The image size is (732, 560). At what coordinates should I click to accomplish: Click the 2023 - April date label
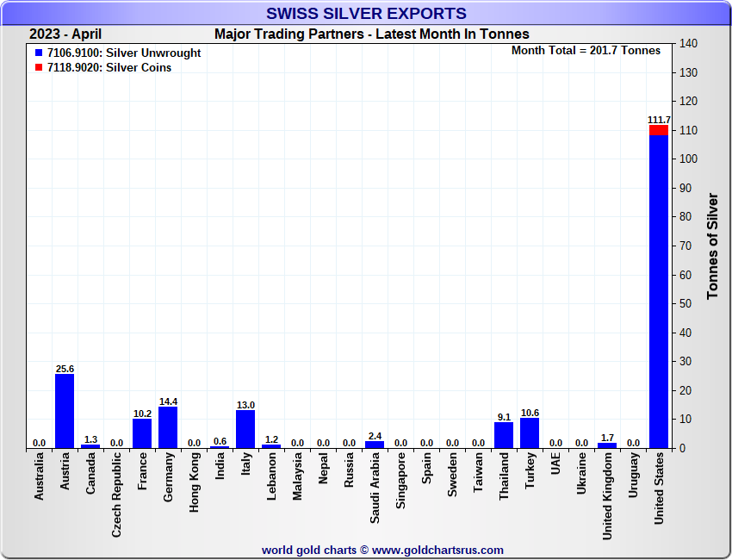click(x=65, y=34)
